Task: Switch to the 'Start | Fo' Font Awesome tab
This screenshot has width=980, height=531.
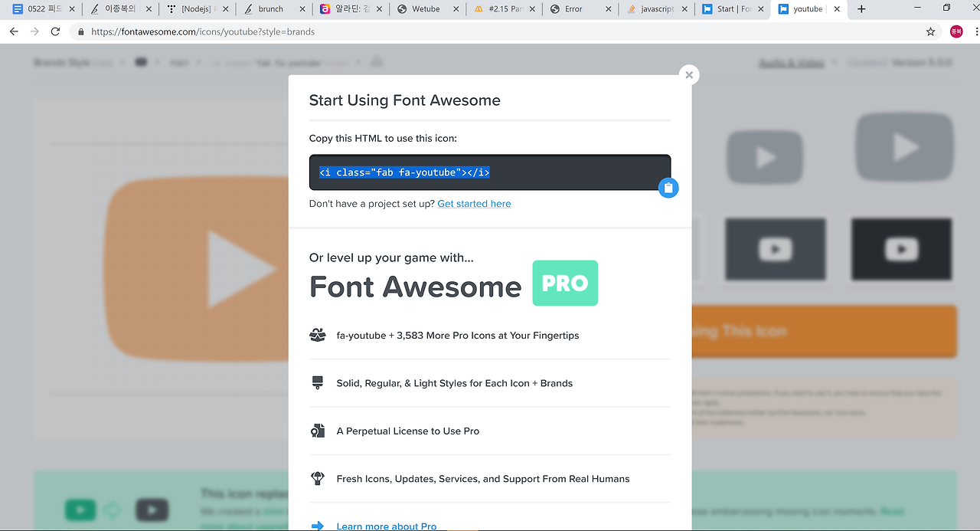Action: [734, 9]
